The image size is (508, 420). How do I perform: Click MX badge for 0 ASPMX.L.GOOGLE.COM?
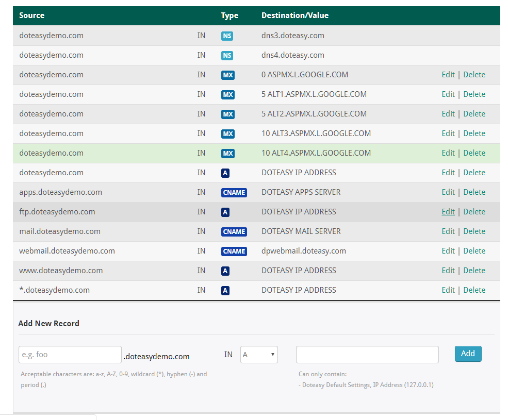tap(227, 75)
